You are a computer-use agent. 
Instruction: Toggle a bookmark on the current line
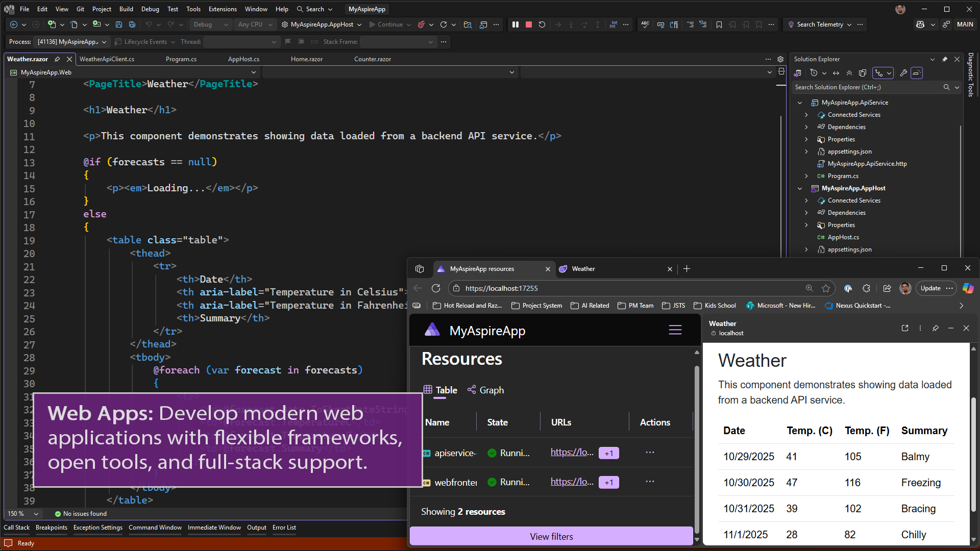(x=719, y=24)
